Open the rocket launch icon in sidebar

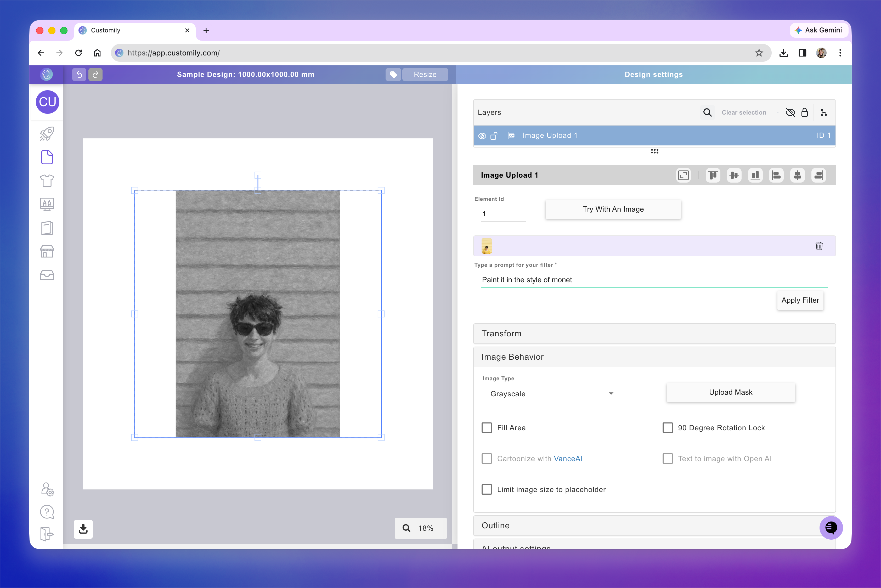[x=47, y=133]
